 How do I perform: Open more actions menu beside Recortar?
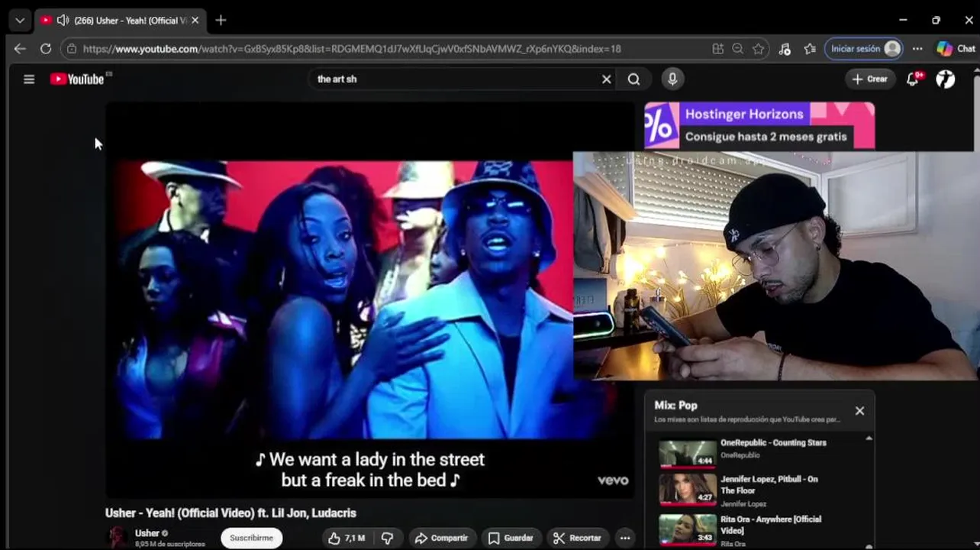click(x=625, y=538)
